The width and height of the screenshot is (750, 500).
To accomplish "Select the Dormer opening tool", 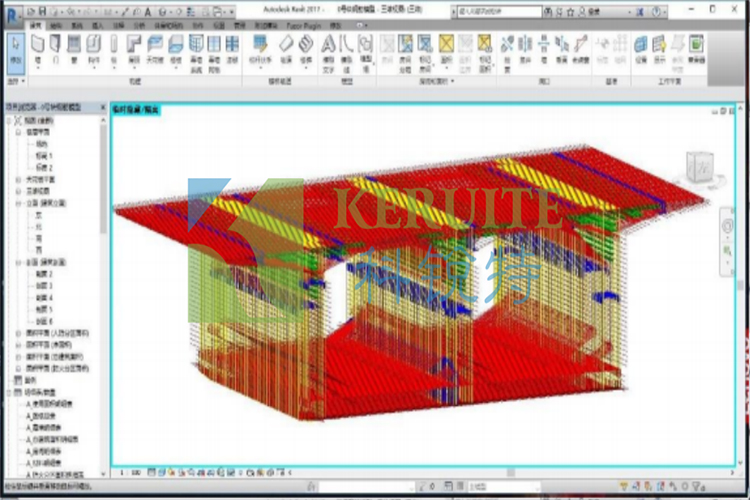I will coord(581,50).
